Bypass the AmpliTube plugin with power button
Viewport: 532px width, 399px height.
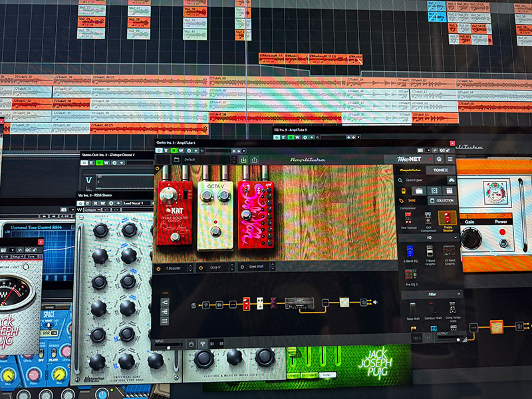tap(159, 151)
